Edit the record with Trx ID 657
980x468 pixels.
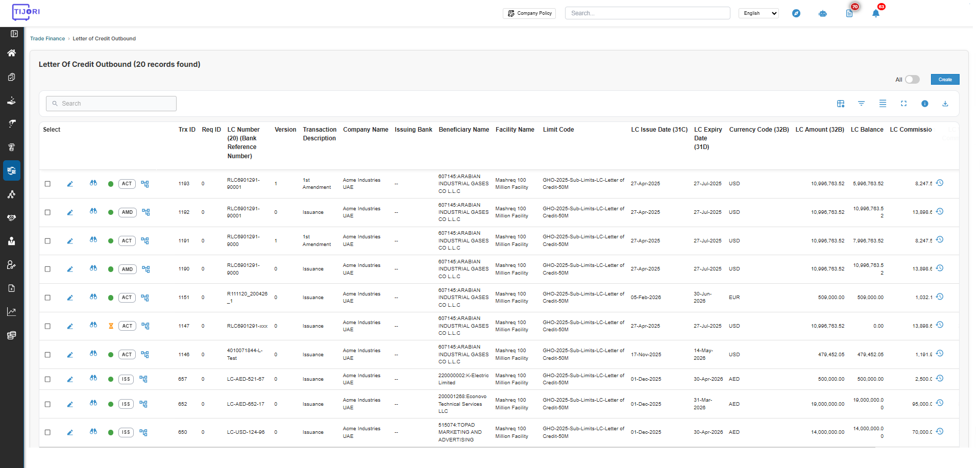pyautogui.click(x=70, y=379)
